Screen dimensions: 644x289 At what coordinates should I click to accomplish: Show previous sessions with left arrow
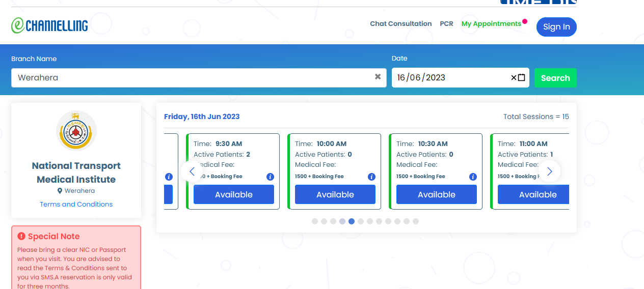192,171
